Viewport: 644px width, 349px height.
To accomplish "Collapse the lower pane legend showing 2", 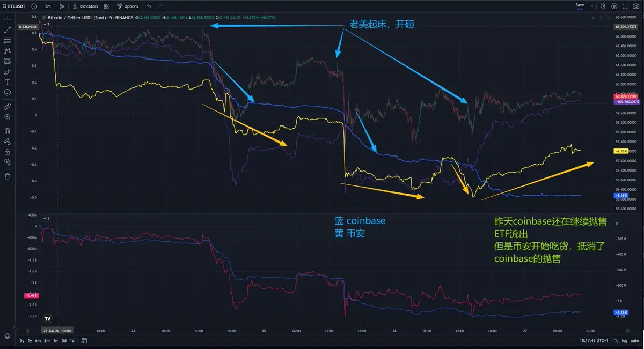I will [46, 219].
